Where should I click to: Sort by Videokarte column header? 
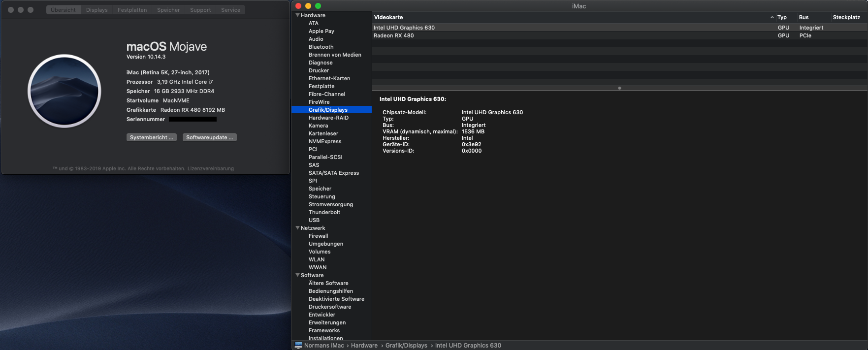(388, 17)
